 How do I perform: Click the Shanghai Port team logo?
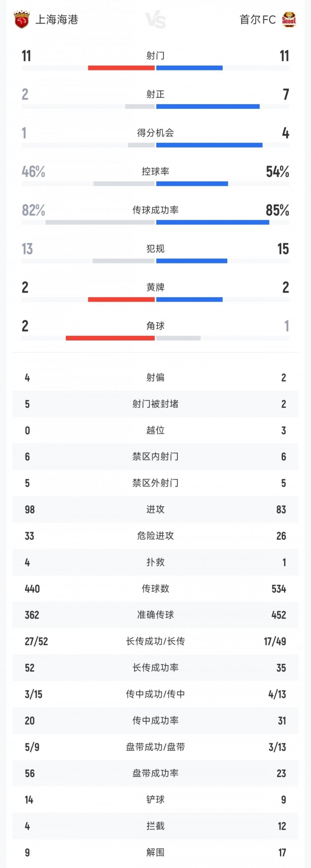(21, 20)
